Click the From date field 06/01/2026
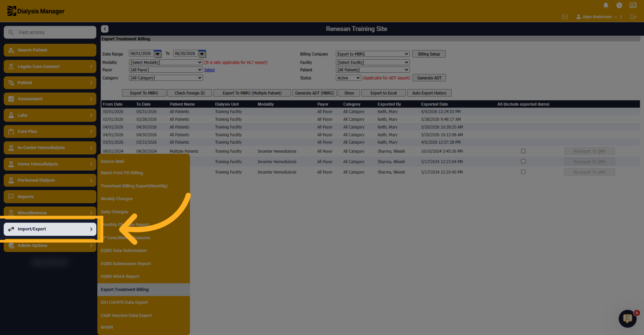 tap(141, 54)
